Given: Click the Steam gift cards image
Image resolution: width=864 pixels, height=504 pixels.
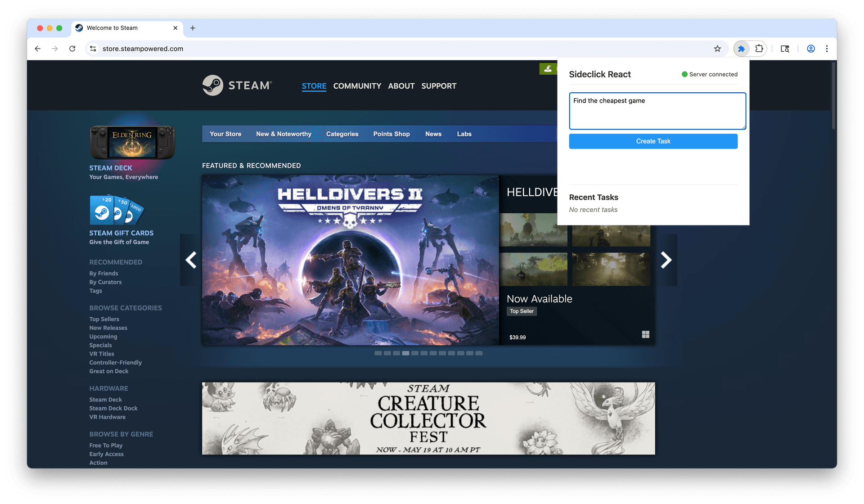Looking at the screenshot, I should coord(117,210).
